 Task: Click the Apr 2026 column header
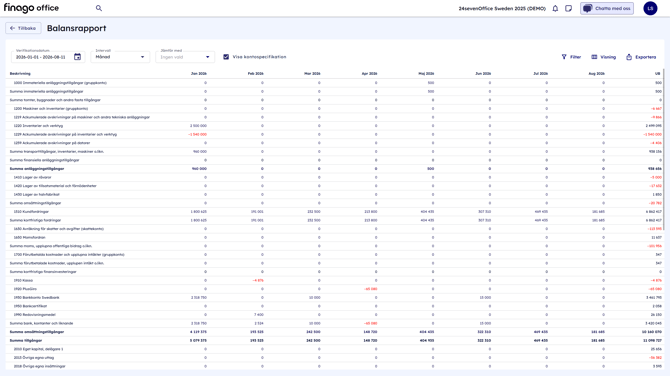(370, 73)
